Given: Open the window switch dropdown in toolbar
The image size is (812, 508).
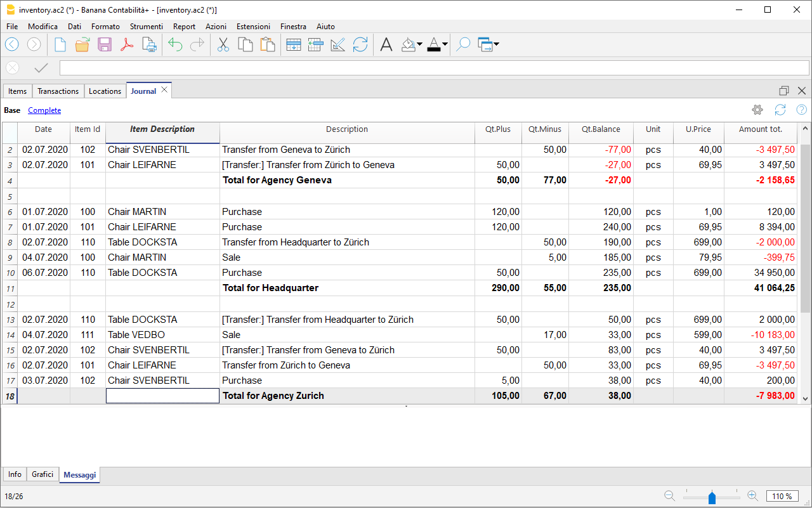Looking at the screenshot, I should coord(495,44).
